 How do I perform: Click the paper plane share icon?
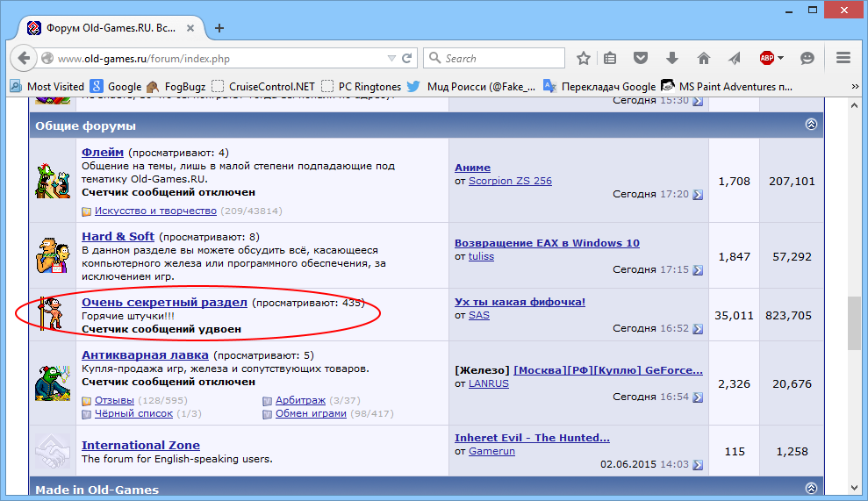[735, 58]
